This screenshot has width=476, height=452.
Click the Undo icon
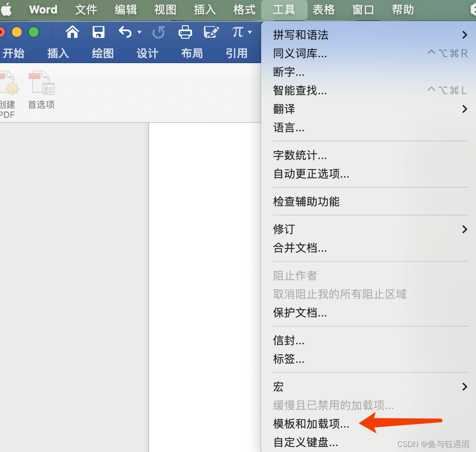pos(126,32)
